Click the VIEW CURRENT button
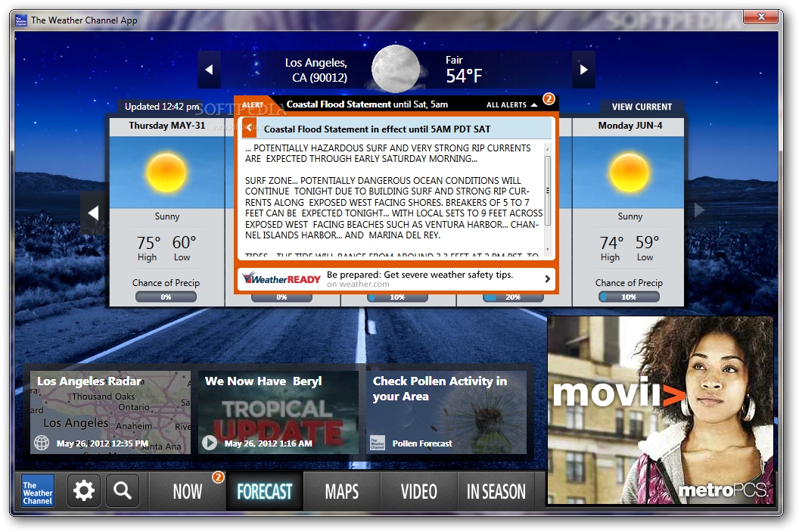The width and height of the screenshot is (799, 532). tap(642, 107)
